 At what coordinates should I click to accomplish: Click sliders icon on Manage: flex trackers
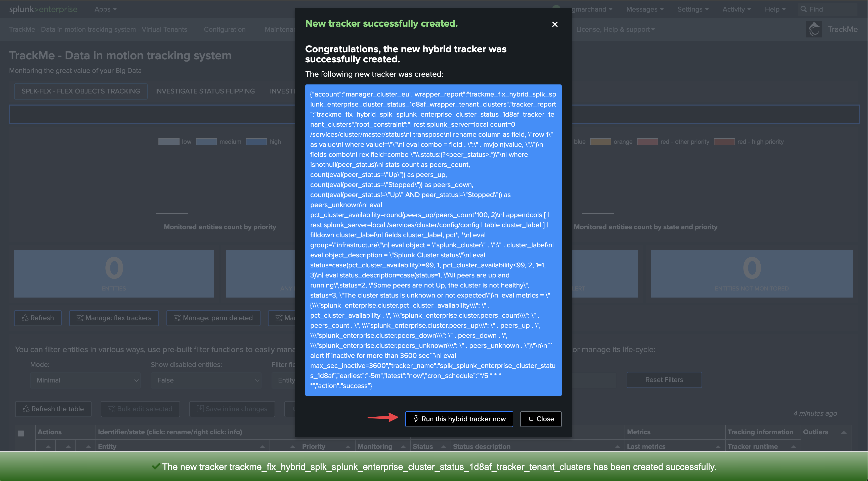coord(80,318)
